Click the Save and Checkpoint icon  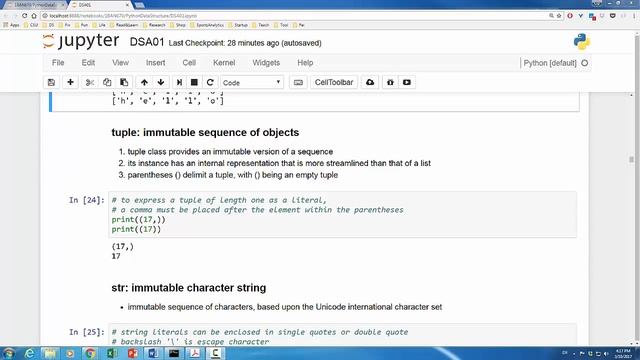(x=51, y=82)
